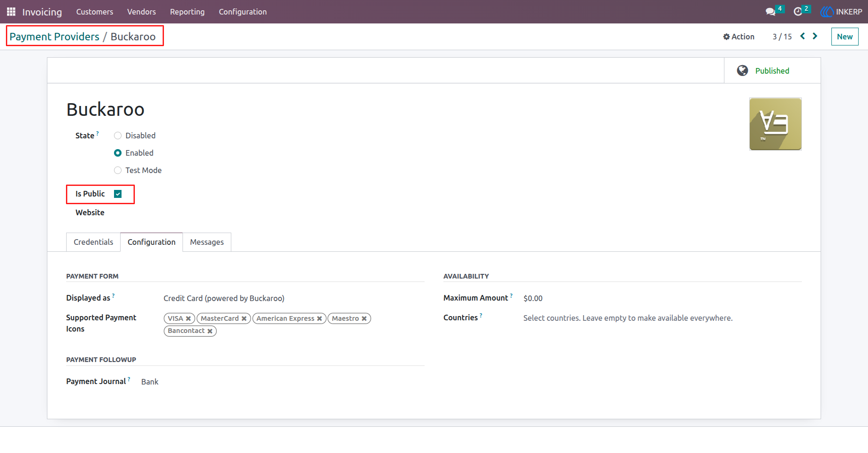Open the conversations chat icon
Screen dimensions: 868x453
tap(770, 12)
